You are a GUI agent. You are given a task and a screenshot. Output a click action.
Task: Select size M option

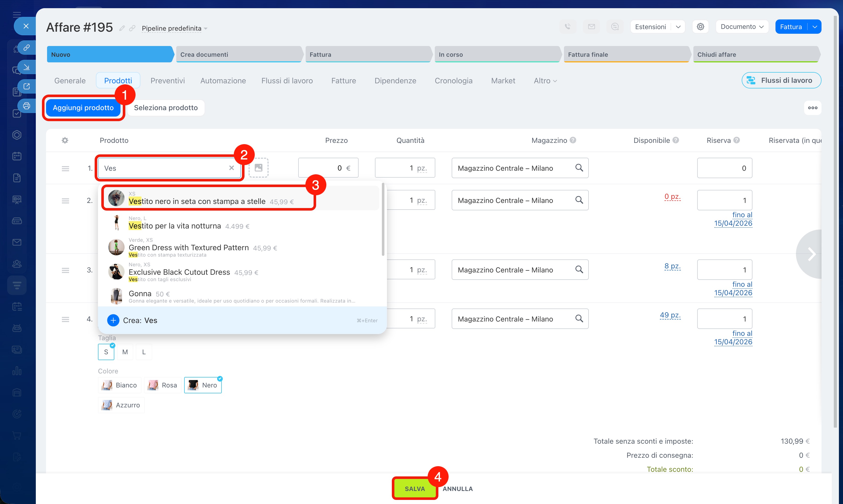[x=125, y=352]
